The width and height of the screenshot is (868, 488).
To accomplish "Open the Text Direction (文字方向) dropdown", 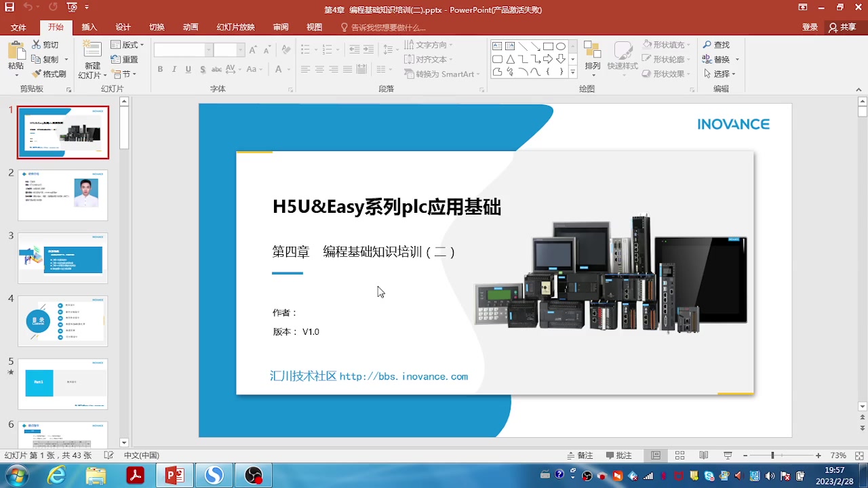I will 429,45.
